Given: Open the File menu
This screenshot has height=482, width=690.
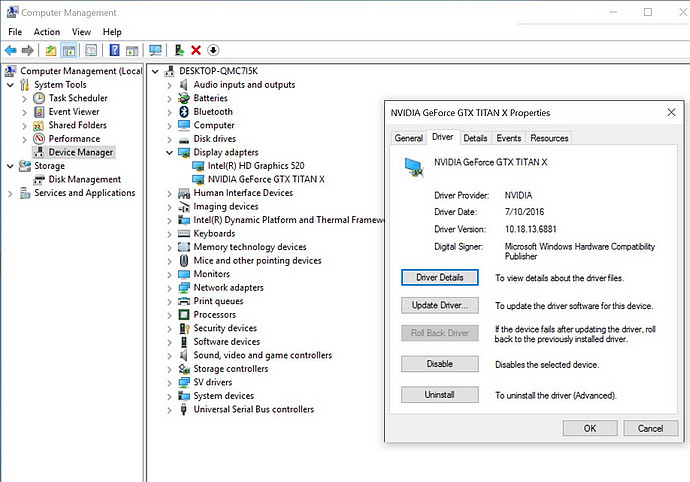Looking at the screenshot, I should pos(15,32).
